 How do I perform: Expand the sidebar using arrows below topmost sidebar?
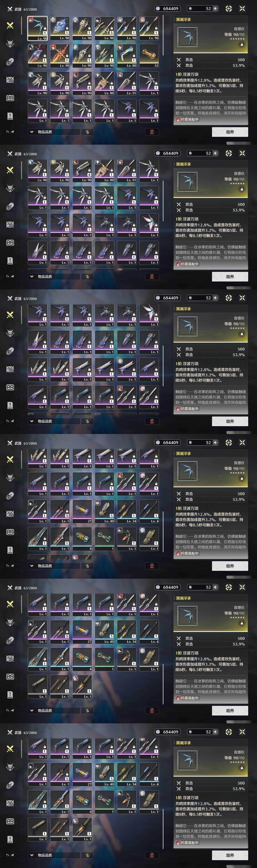point(10,132)
